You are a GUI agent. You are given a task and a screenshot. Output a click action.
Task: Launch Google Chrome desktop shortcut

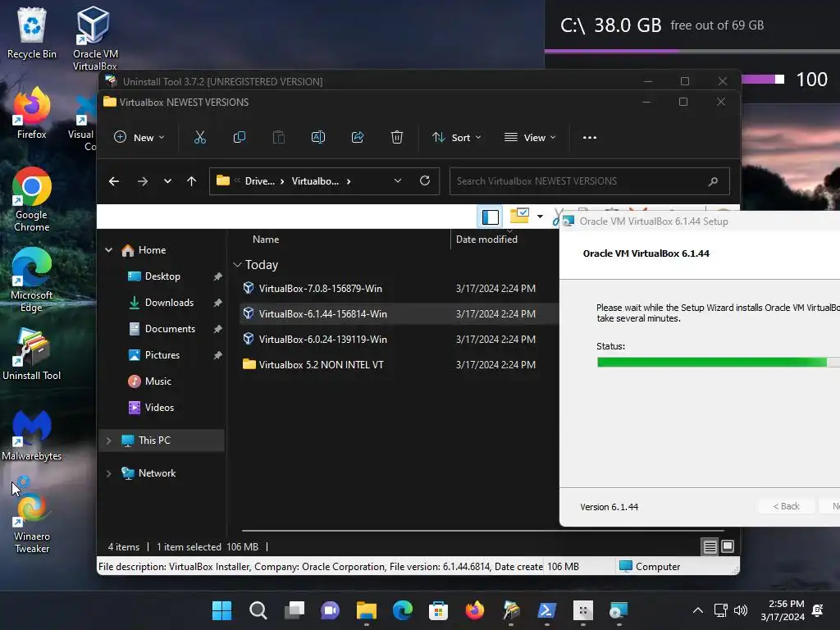tap(32, 199)
